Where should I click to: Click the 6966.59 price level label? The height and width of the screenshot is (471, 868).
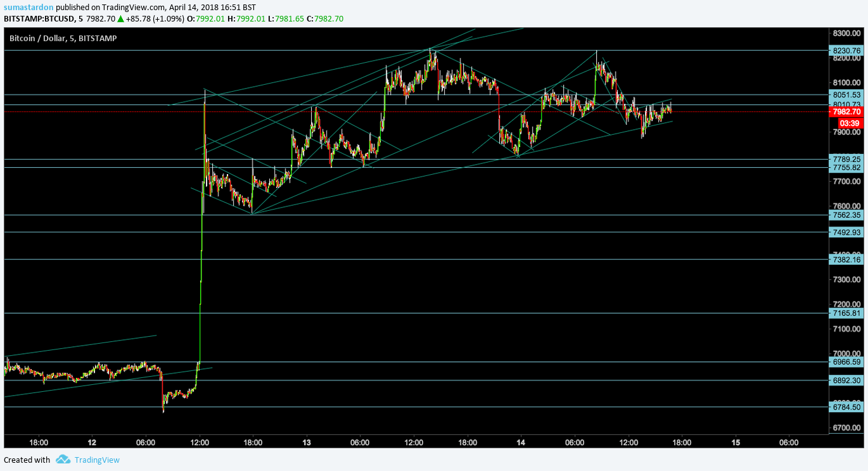[846, 361]
